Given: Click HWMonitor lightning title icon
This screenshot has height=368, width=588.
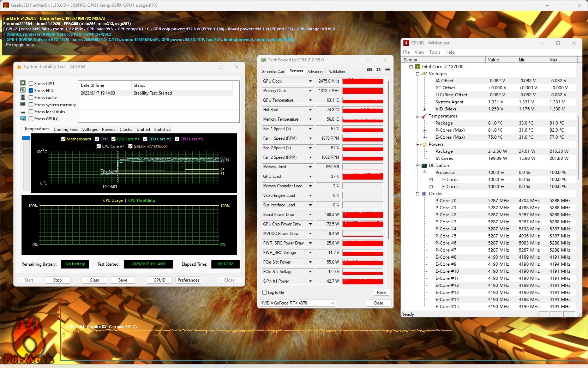Looking at the screenshot, I should point(406,43).
